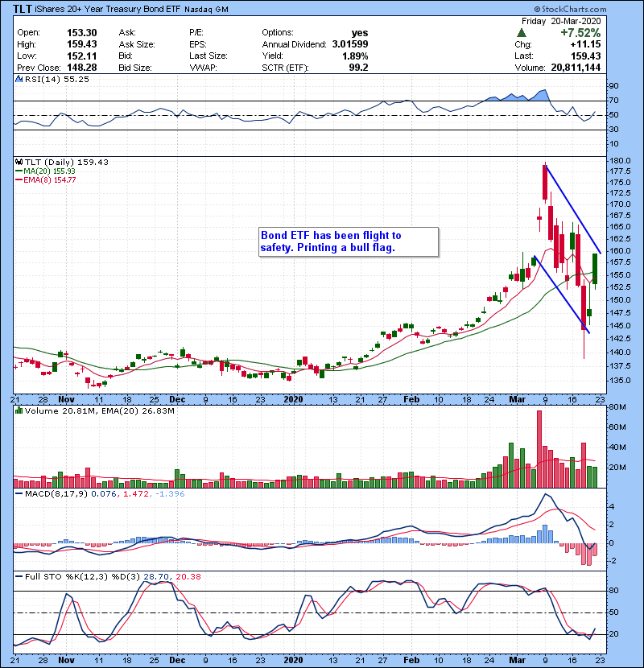This screenshot has width=644, height=668.
Task: Click the MACD histogram value -1.396
Action: click(x=170, y=494)
